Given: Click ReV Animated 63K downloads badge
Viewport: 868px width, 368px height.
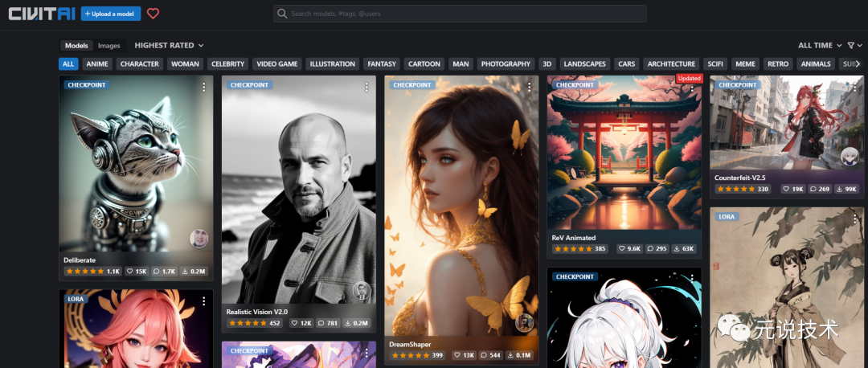Looking at the screenshot, I should click(x=684, y=249).
